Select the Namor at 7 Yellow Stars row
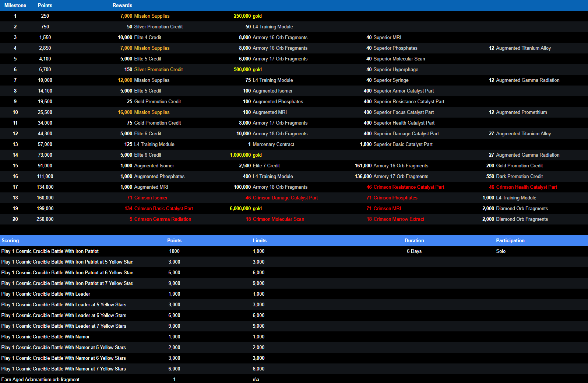This screenshot has height=383, width=588. click(64, 369)
